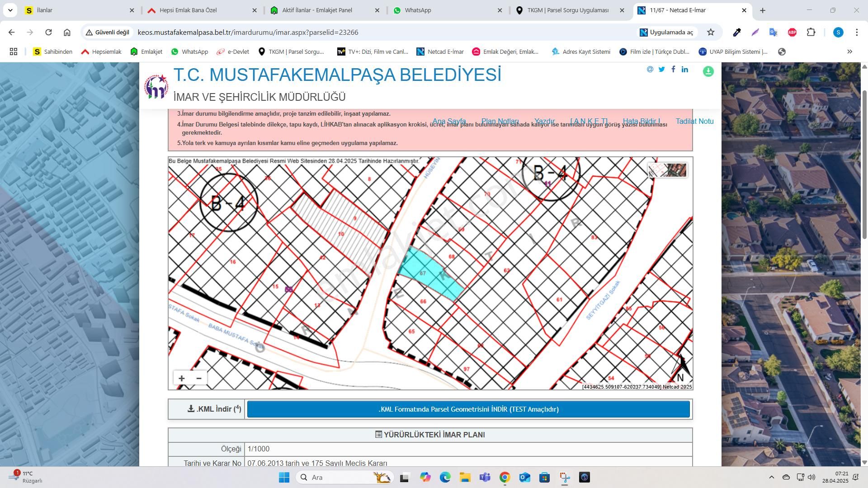Open the Facebook icon in header

pos(673,69)
